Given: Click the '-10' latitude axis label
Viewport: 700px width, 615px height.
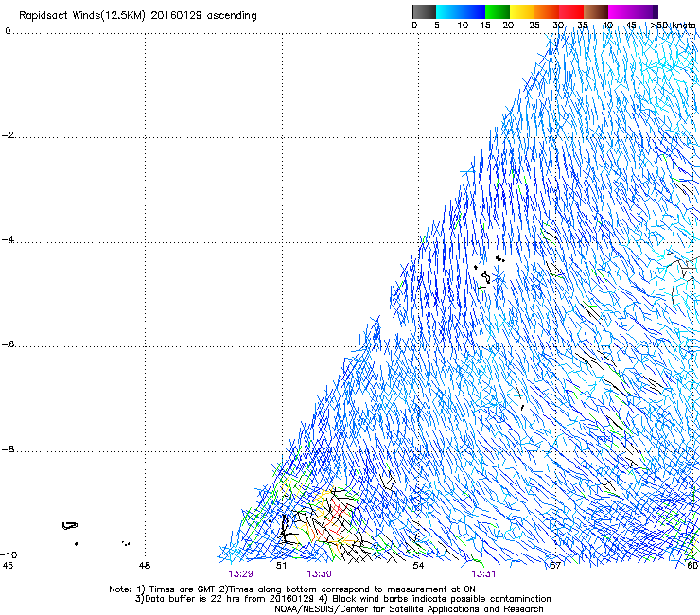Looking at the screenshot, I should click(9, 554).
